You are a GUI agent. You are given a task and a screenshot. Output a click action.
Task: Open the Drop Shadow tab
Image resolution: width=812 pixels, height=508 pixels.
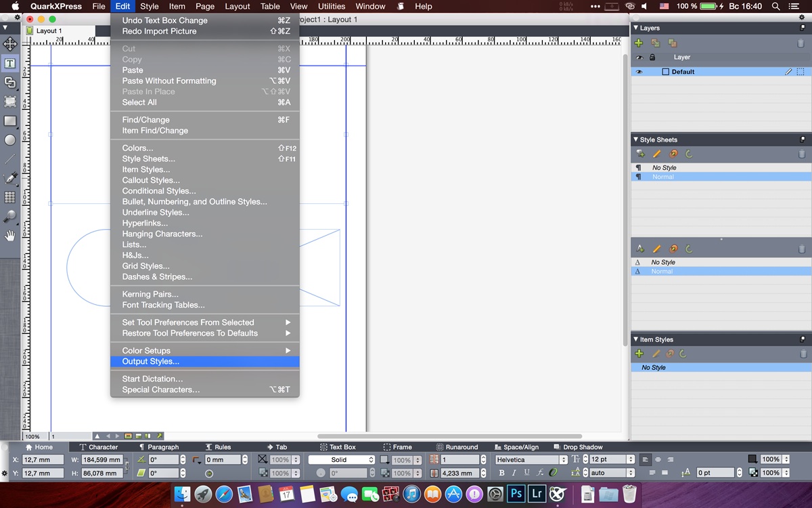[x=579, y=447]
